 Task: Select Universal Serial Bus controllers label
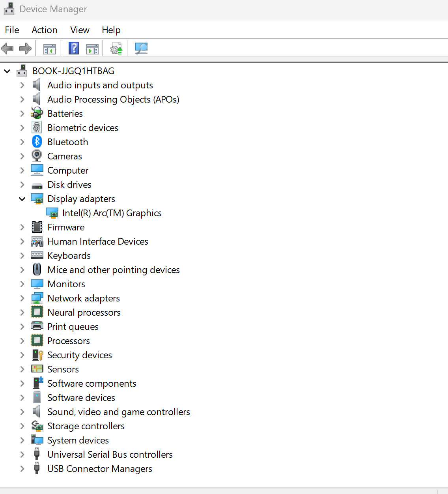110,455
